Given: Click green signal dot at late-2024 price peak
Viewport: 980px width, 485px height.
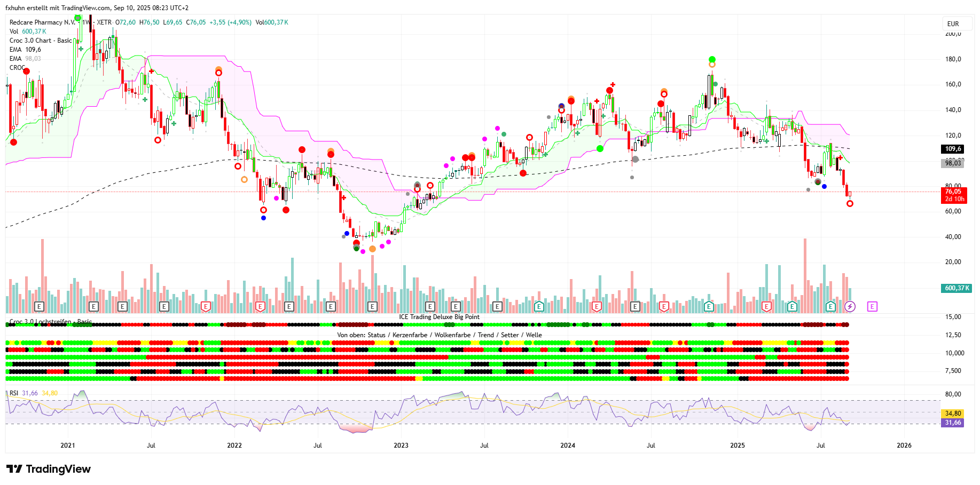Looking at the screenshot, I should click(x=712, y=59).
